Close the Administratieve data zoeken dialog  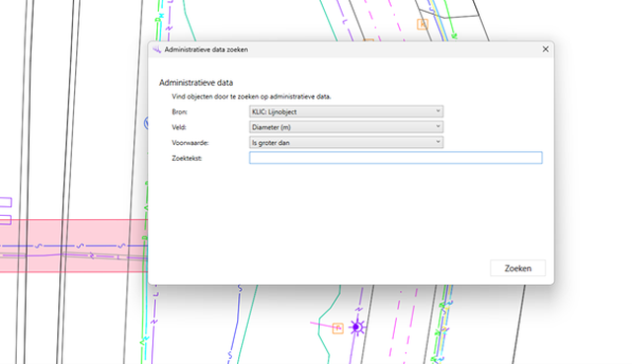[545, 49]
